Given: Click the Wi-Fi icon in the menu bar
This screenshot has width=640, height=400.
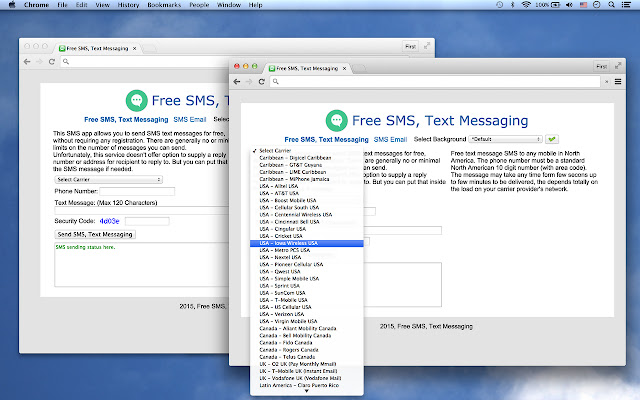Looking at the screenshot, I should pos(526,5).
